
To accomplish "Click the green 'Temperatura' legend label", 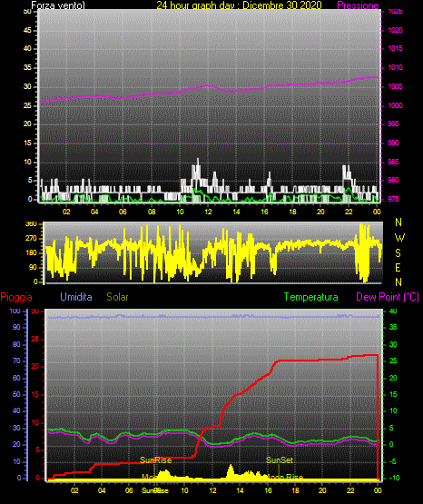I will [x=310, y=297].
